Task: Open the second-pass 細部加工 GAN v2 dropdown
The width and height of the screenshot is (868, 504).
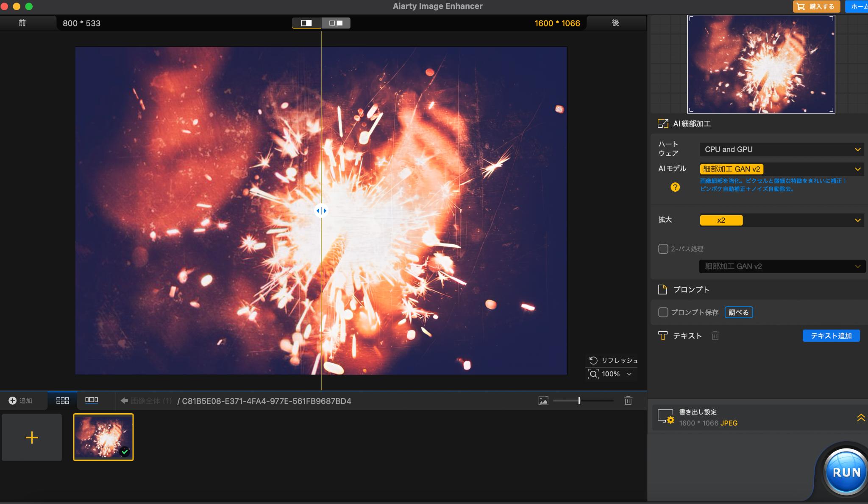Action: coord(782,266)
